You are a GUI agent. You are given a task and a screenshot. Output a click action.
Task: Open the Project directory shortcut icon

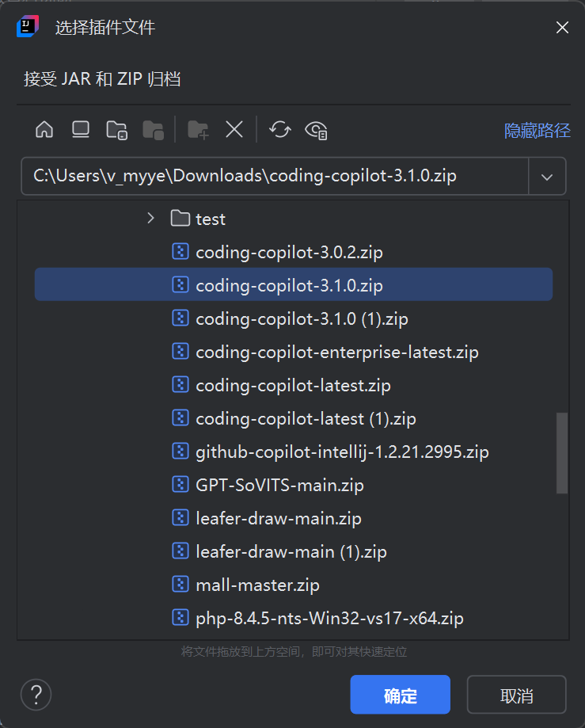pos(116,130)
